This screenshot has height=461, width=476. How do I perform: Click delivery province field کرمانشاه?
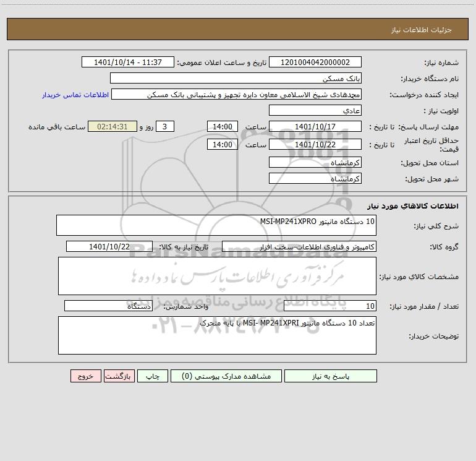click(x=315, y=162)
